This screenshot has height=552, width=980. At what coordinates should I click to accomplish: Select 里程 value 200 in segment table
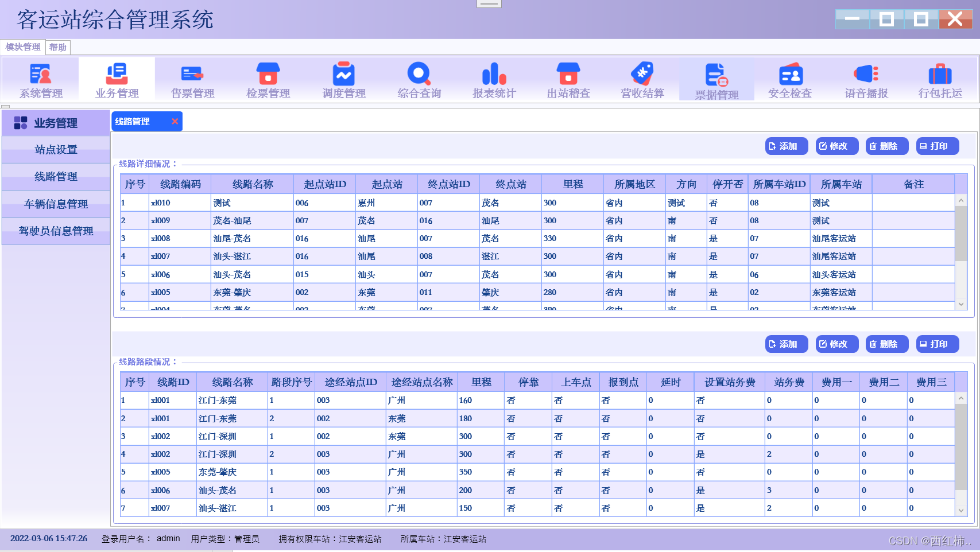[x=481, y=490]
